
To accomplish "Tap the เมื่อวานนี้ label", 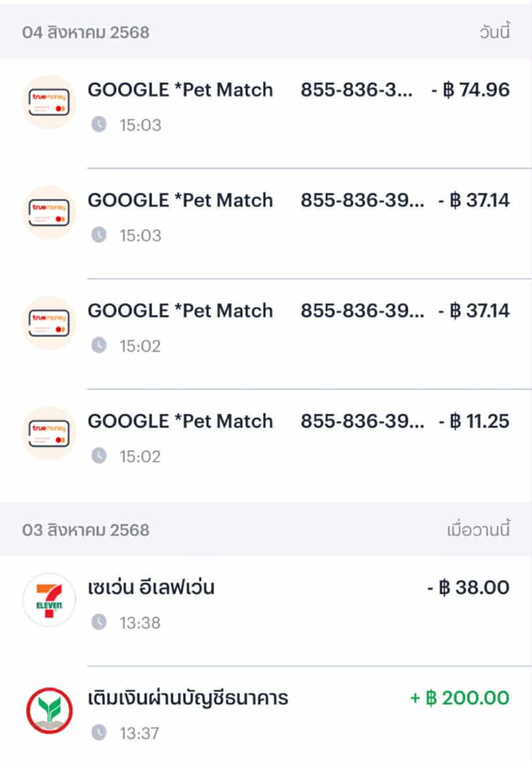I will click(478, 529).
